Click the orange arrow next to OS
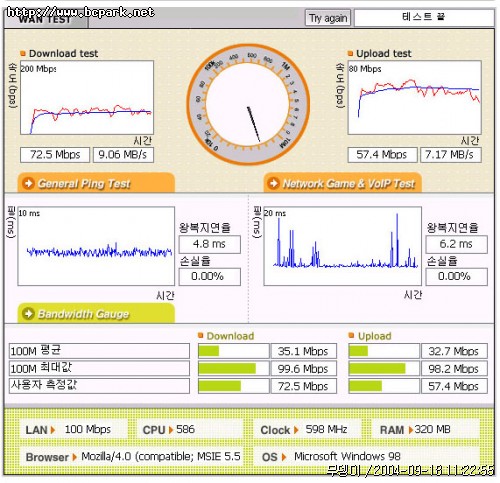This screenshot has height=483, width=500. pyautogui.click(x=284, y=457)
